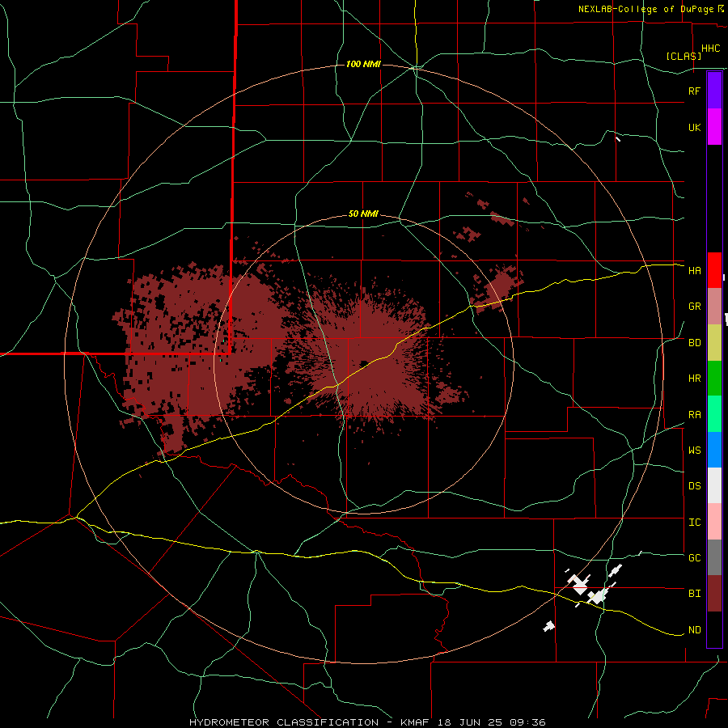Screen dimensions: 728x728
Task: Click the 'NEXLAB-College of DuPage' credit text
Action: pos(645,9)
